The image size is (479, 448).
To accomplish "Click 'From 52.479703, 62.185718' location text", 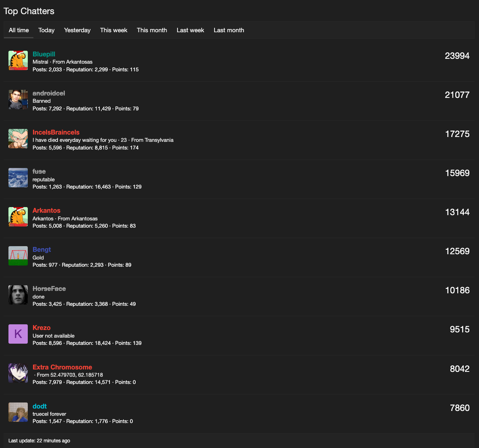I will pos(70,375).
